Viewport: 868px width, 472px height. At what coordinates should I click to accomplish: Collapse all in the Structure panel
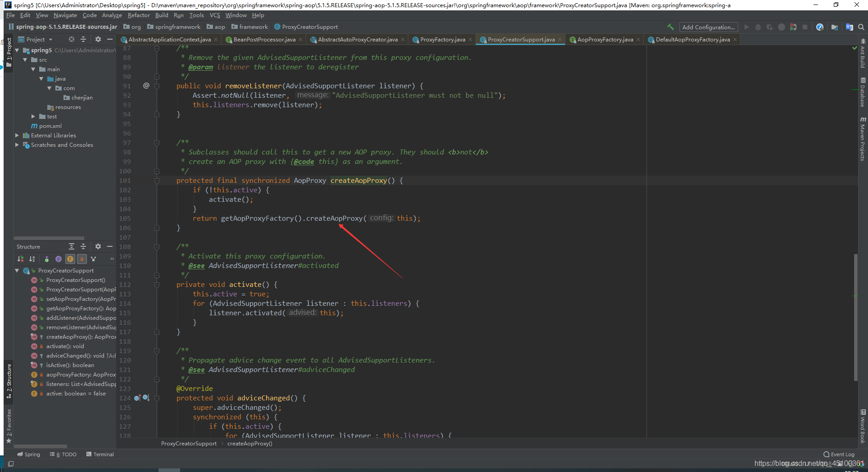83,246
